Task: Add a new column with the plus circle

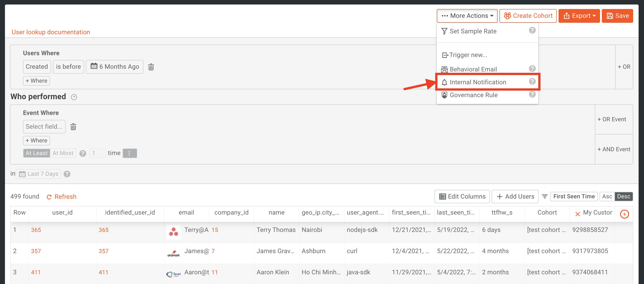Action: 624,214
